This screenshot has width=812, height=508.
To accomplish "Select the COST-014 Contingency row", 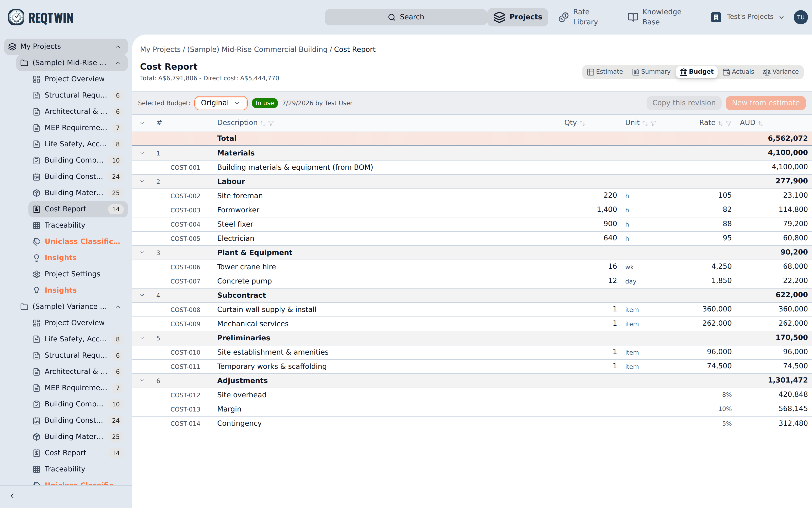I will pyautogui.click(x=472, y=424).
